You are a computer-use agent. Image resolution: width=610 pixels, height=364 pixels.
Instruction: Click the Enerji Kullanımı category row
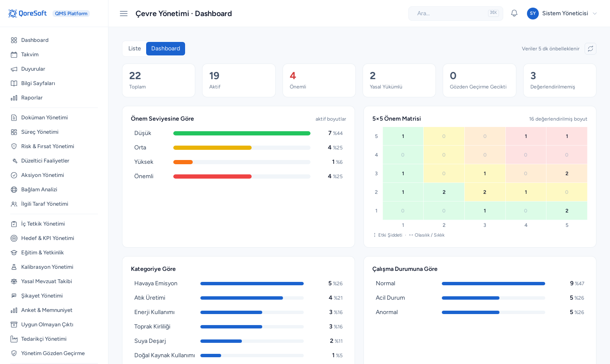(x=238, y=312)
